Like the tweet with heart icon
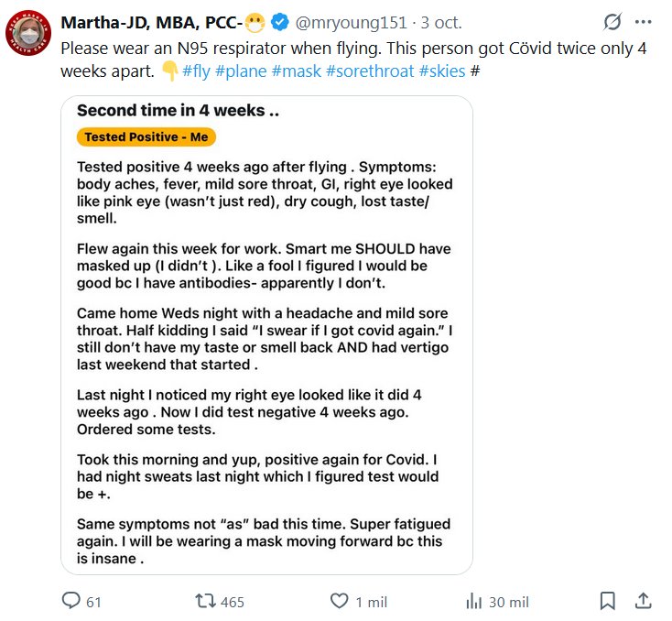Viewport: 672px width, 621px height. (340, 601)
